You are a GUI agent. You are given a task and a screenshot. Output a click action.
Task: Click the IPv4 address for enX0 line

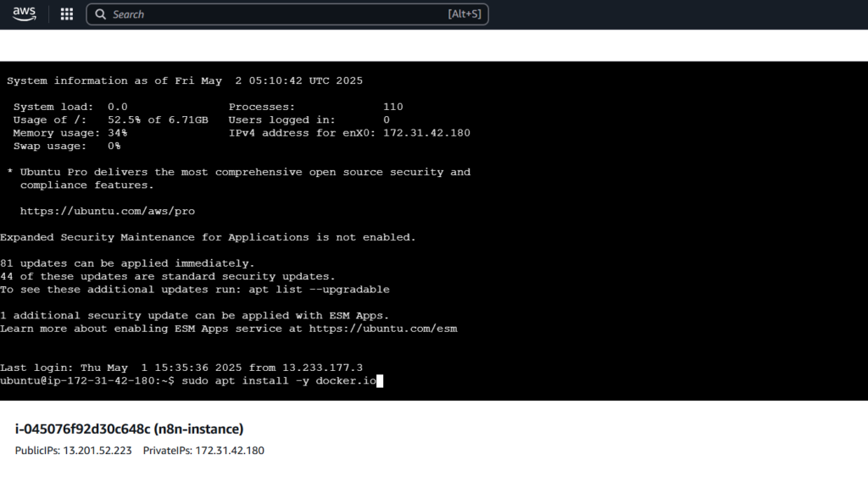pos(349,133)
